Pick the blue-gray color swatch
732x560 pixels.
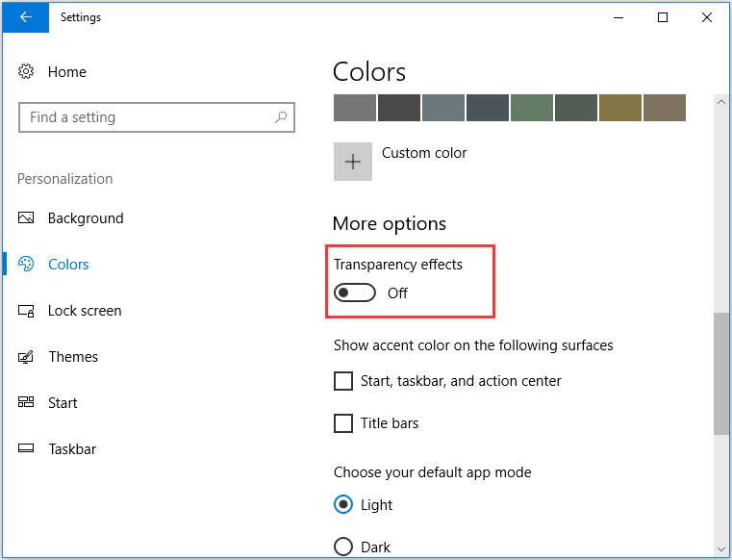coord(443,108)
